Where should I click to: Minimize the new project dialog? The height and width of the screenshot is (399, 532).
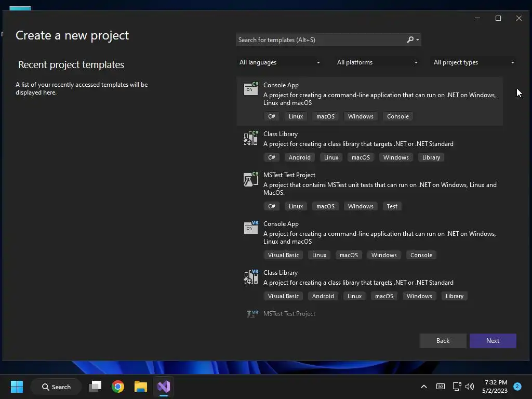477,18
